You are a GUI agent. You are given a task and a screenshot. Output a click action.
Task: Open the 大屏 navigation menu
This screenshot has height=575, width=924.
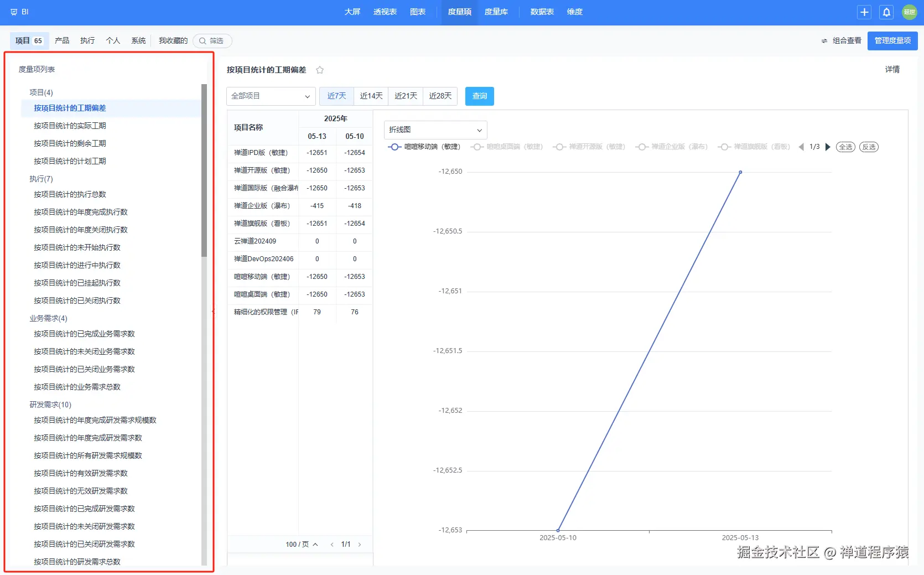coord(352,12)
